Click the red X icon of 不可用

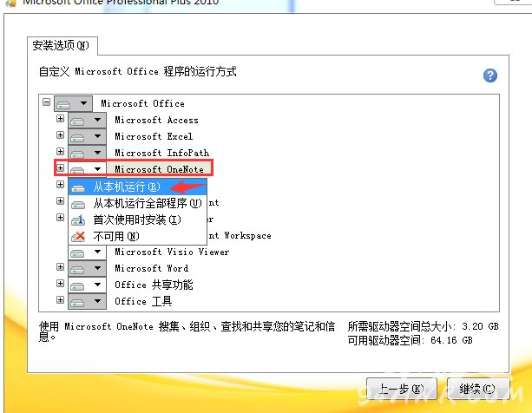pyautogui.click(x=79, y=236)
